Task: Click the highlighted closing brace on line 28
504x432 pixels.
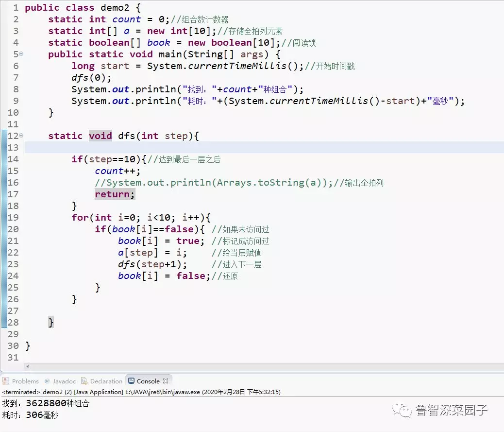Action: [x=51, y=322]
